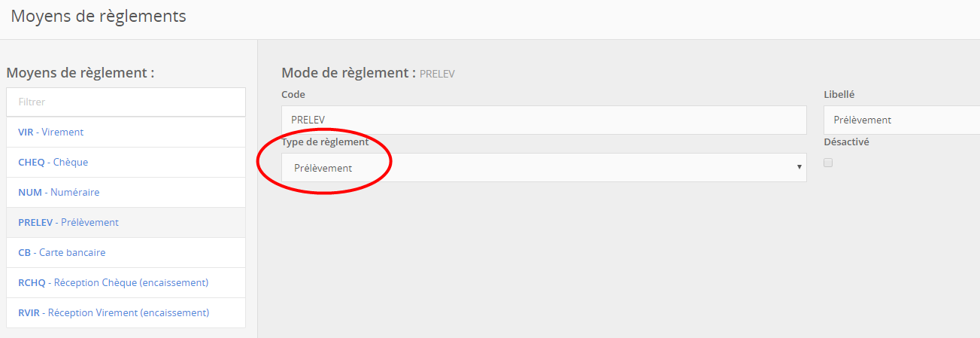The image size is (980, 338).
Task: Click the Moyens de règlement sidebar heading
Action: point(80,73)
